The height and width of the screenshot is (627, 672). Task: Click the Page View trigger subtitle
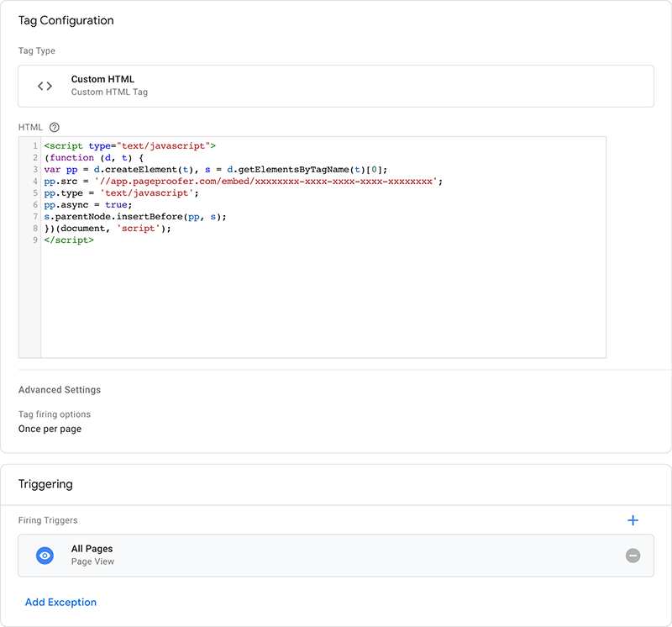coord(92,561)
